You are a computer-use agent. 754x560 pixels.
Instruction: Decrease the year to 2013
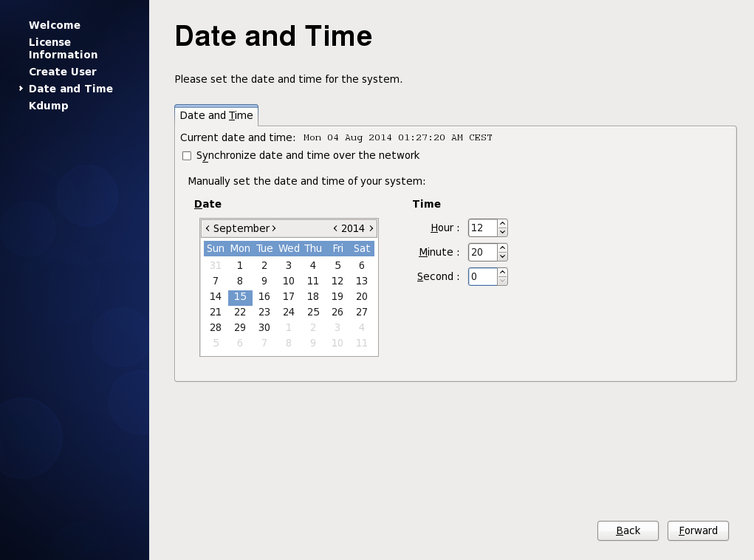pyautogui.click(x=335, y=228)
